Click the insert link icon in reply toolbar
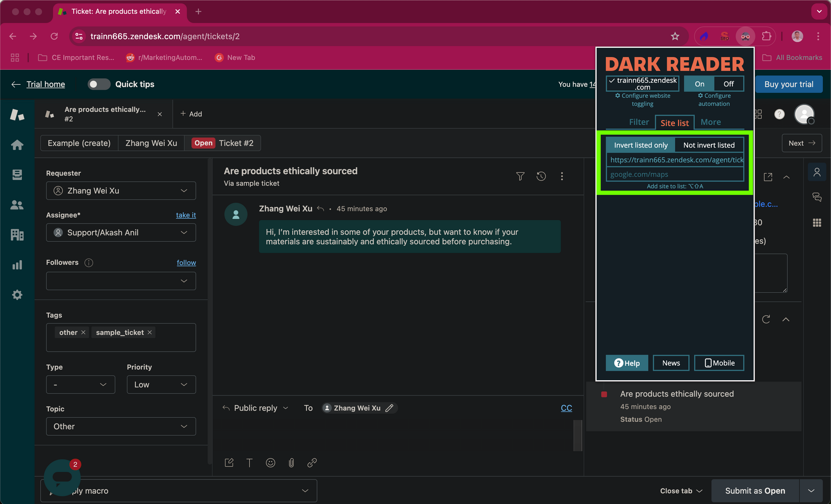This screenshot has height=504, width=831. click(x=312, y=463)
